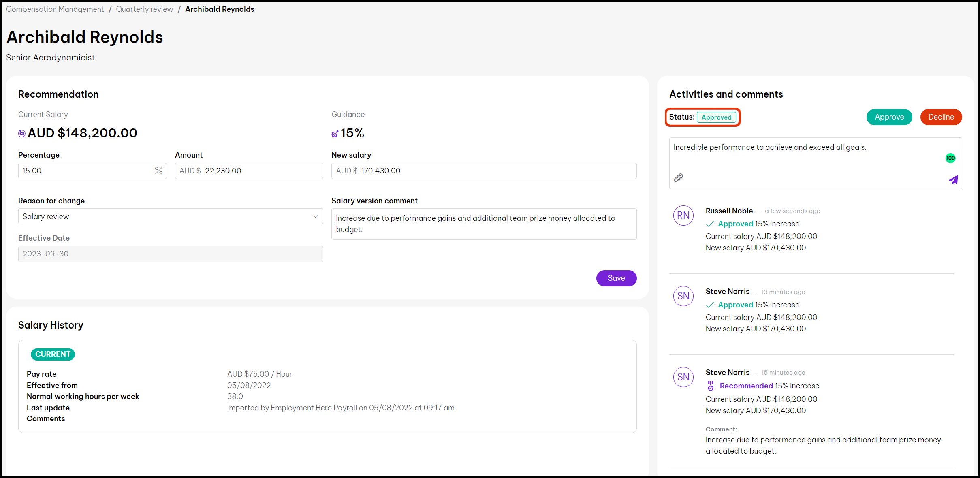Click the paperclip attachment icon
The height and width of the screenshot is (478, 980).
pos(678,178)
